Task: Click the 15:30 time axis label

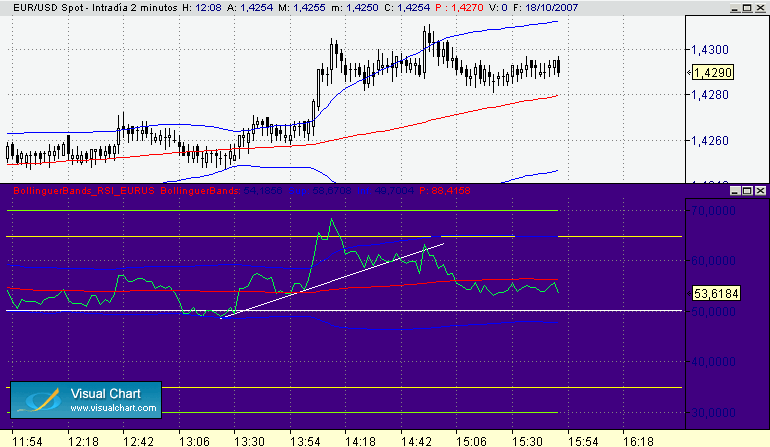Action: pyautogui.click(x=528, y=441)
